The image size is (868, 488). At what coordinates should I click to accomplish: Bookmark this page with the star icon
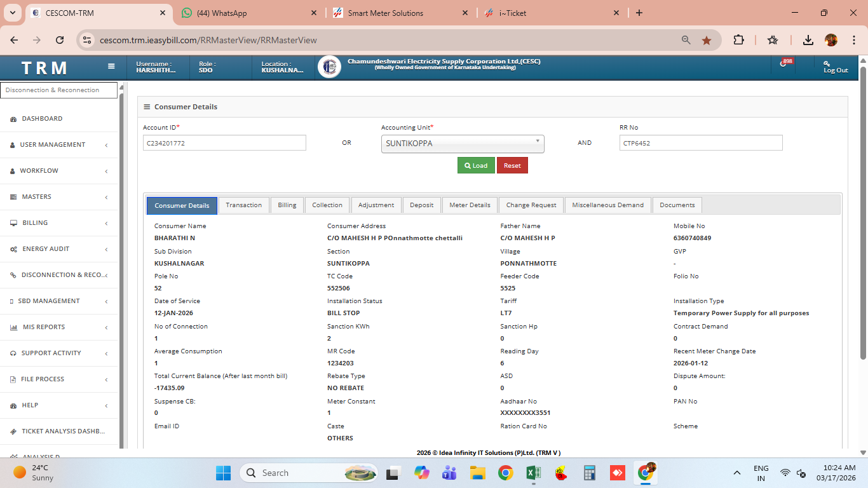click(x=707, y=40)
